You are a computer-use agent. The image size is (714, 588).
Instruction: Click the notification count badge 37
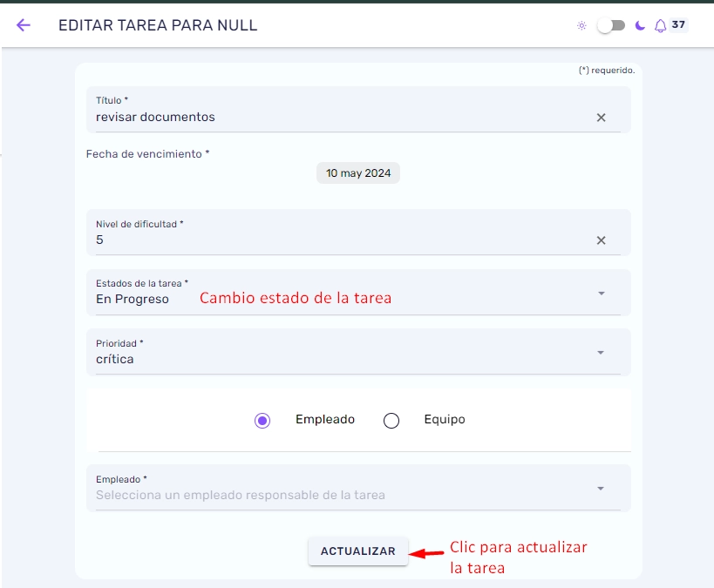click(x=678, y=24)
